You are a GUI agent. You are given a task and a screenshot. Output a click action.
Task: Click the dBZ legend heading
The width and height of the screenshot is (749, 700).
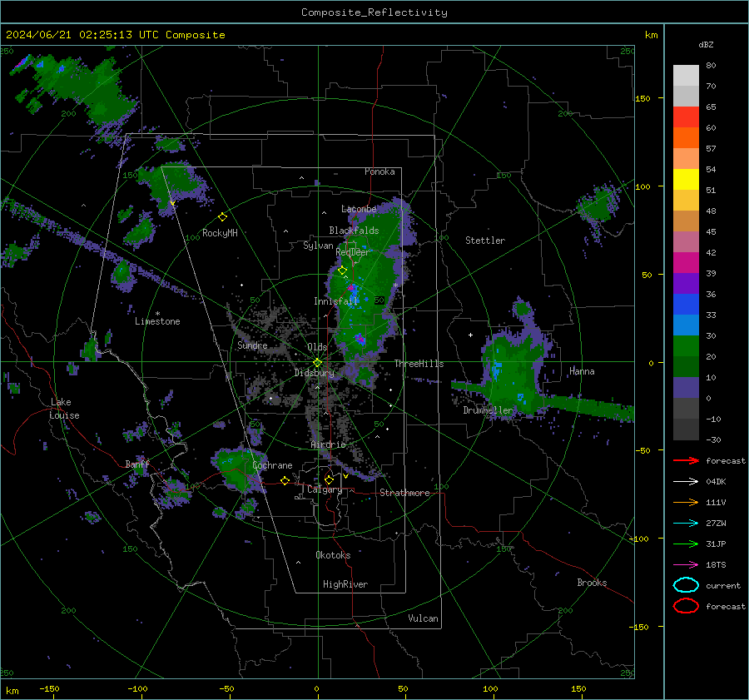706,45
